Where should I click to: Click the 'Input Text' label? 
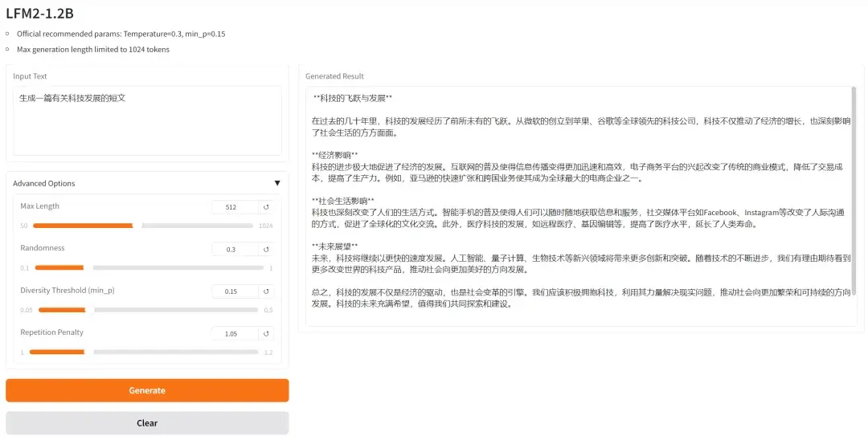tap(30, 76)
